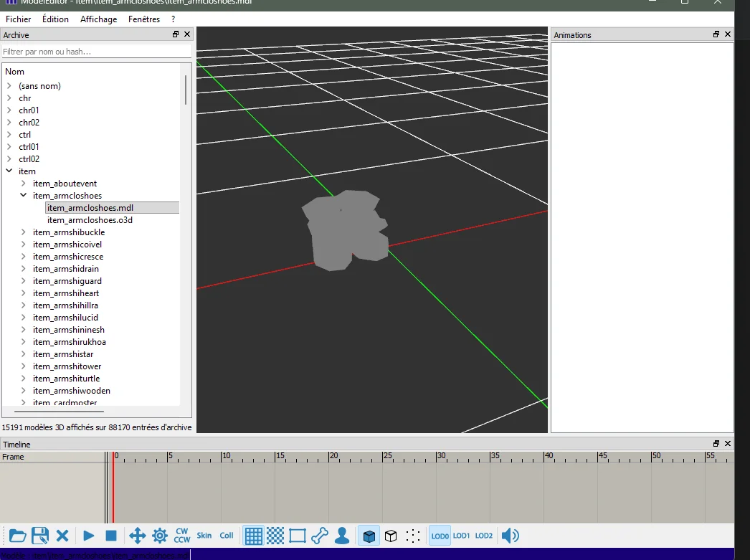Viewport: 750px width, 560px height.
Task: Select the LOD0 detail level
Action: (440, 536)
